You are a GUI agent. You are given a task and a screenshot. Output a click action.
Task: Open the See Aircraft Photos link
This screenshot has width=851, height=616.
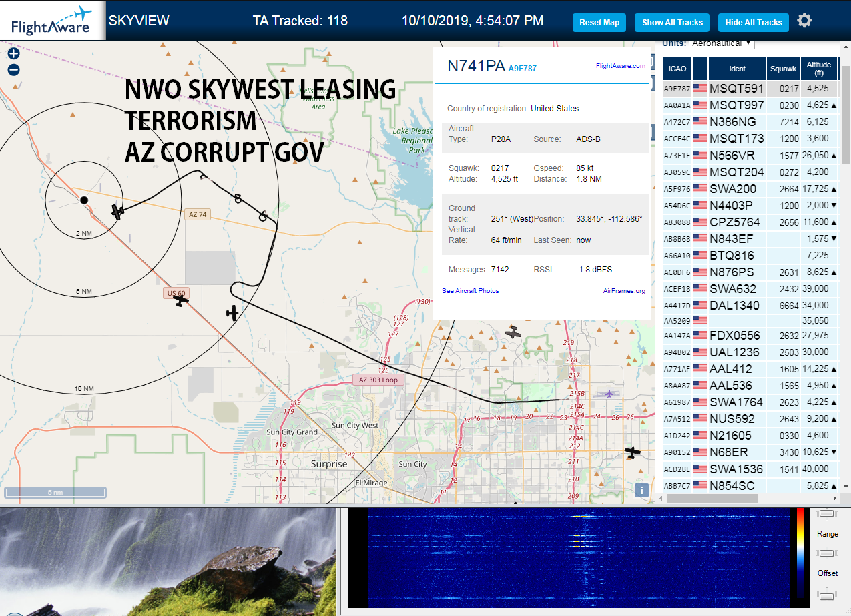[x=470, y=290]
